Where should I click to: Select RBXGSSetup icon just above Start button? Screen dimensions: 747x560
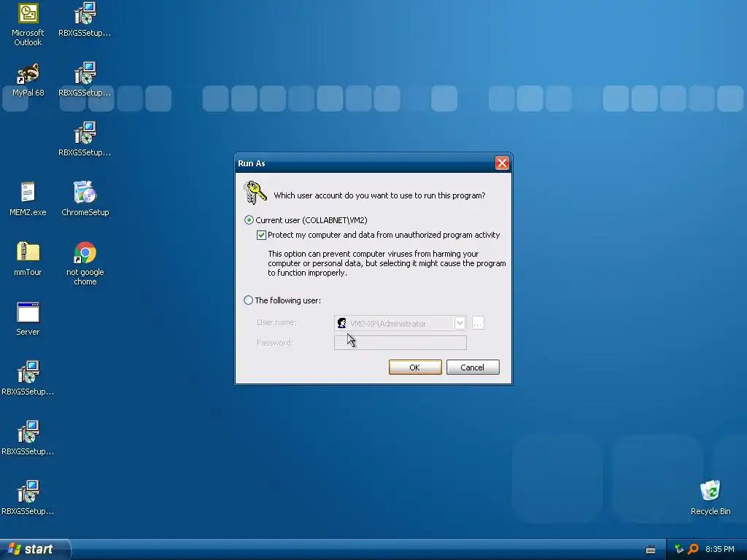28,499
